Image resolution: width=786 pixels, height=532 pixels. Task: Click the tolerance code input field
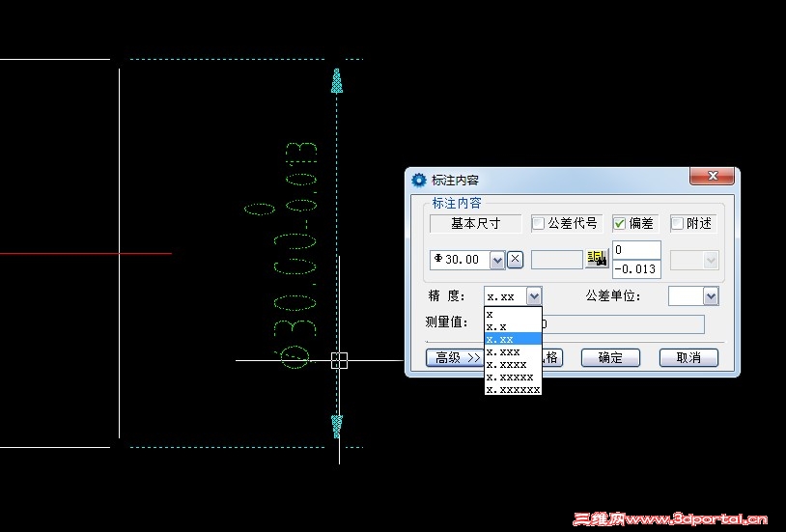click(x=556, y=260)
